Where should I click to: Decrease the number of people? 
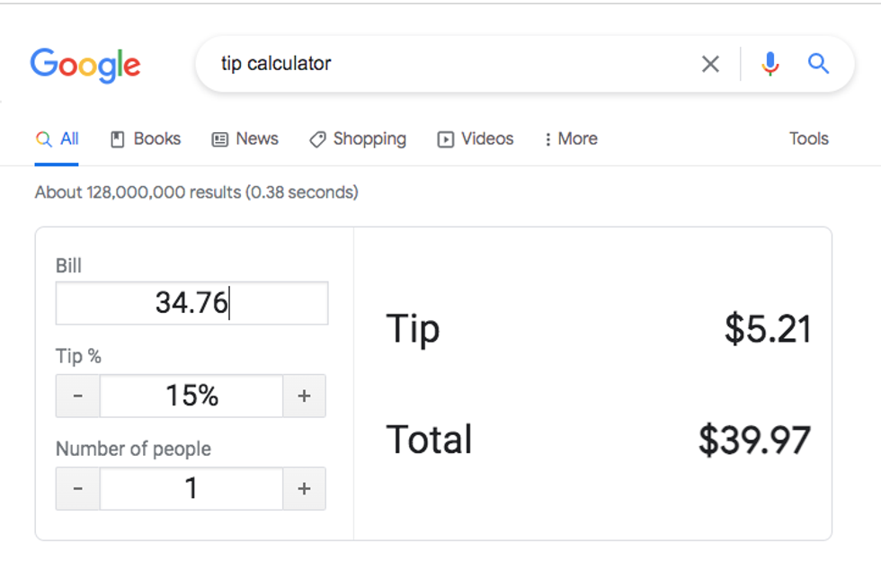[x=78, y=488]
